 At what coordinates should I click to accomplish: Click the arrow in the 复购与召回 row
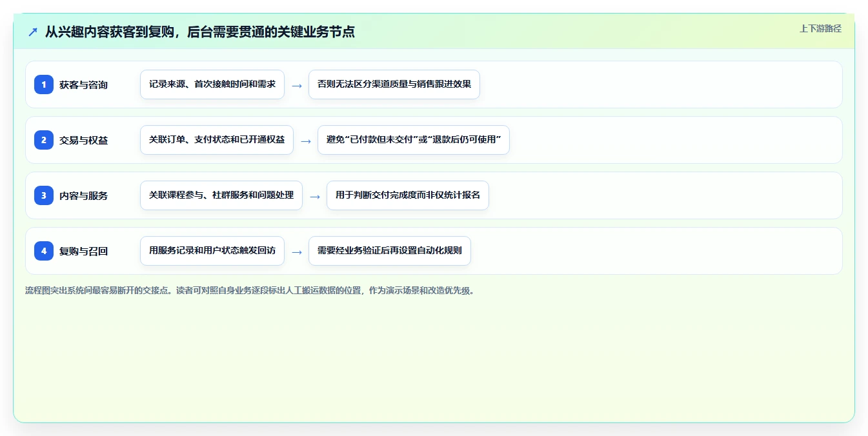point(297,252)
